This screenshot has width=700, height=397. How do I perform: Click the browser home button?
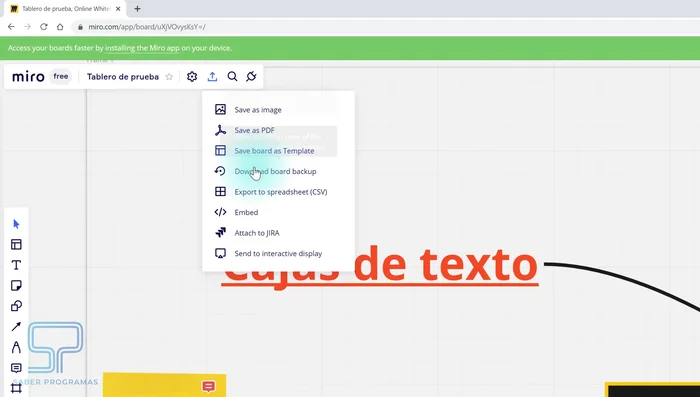pos(60,27)
